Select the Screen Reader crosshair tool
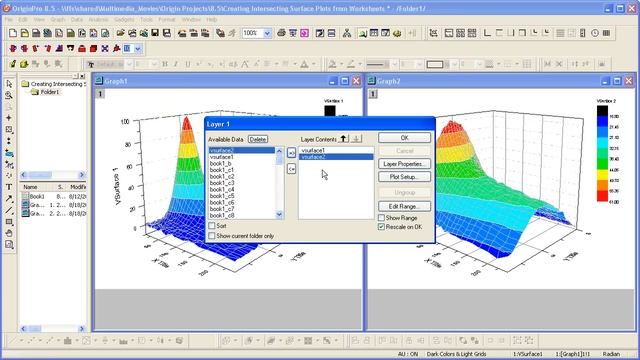 [x=9, y=118]
